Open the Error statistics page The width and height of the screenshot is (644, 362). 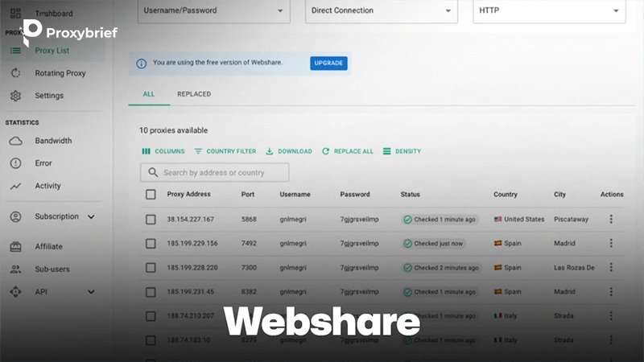(x=43, y=163)
